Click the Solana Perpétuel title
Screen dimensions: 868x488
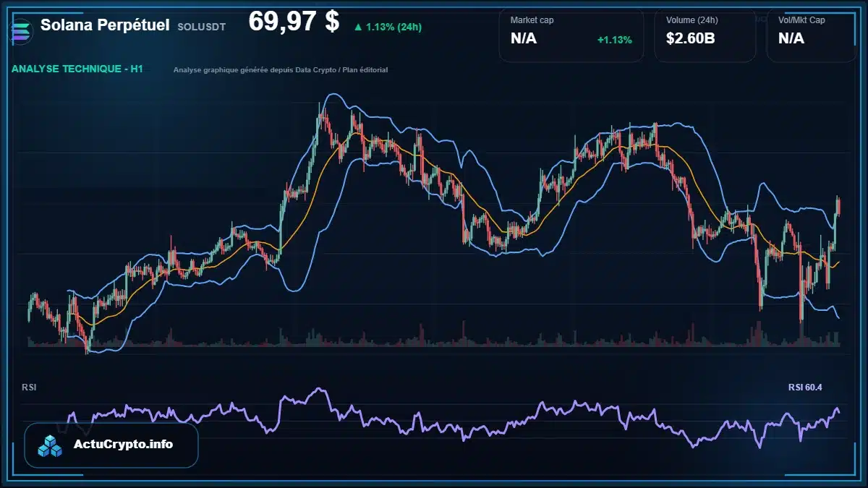click(x=105, y=25)
